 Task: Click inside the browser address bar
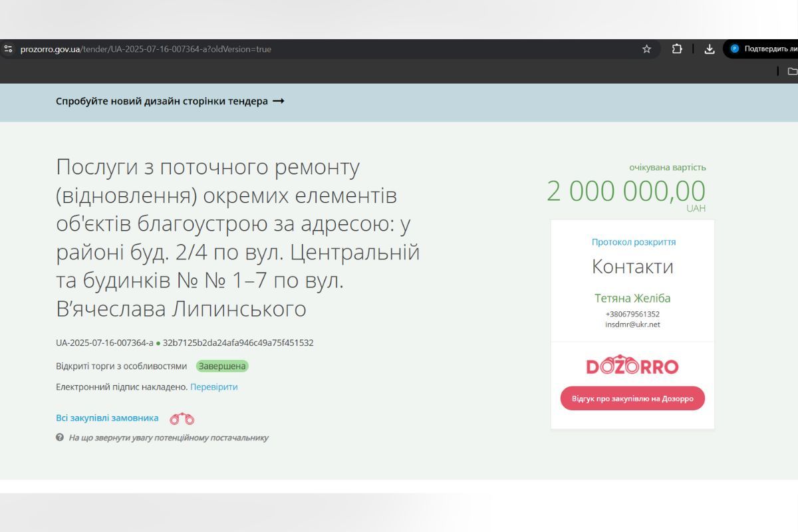click(266, 49)
